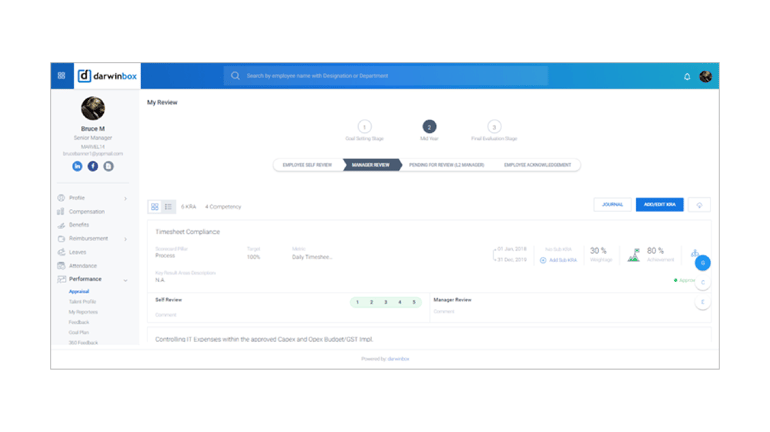Viewport: 770px width, 432px height.
Task: Click the middle white floating circle button
Action: tap(703, 282)
